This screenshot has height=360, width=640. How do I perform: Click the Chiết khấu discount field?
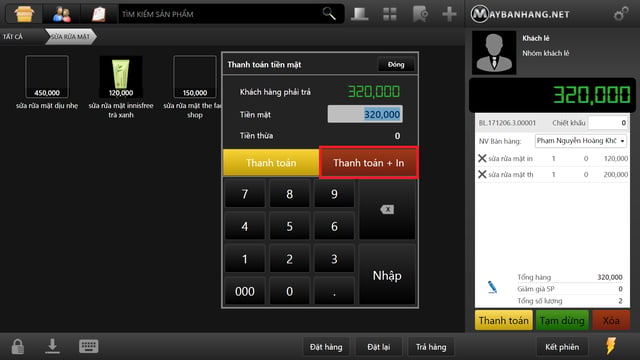pos(608,123)
